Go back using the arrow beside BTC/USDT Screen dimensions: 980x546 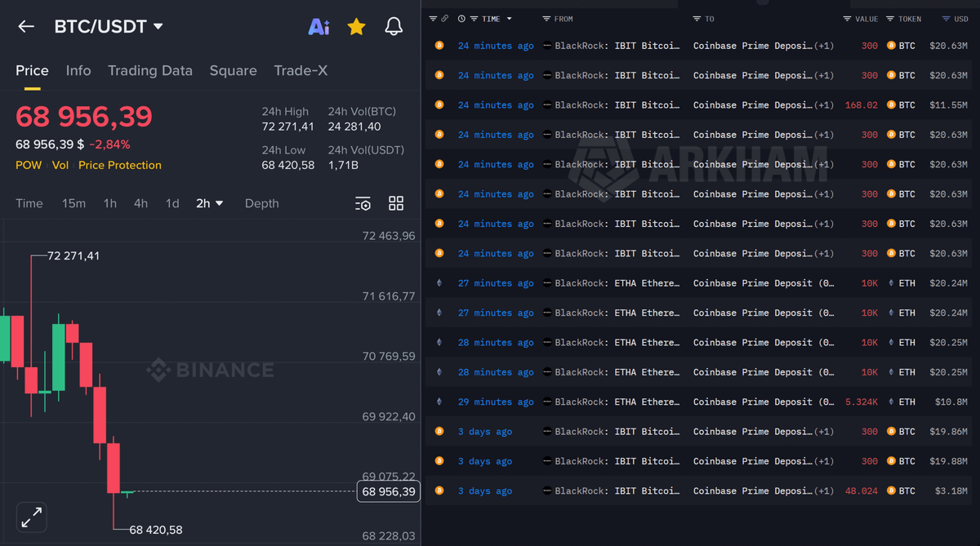(26, 27)
